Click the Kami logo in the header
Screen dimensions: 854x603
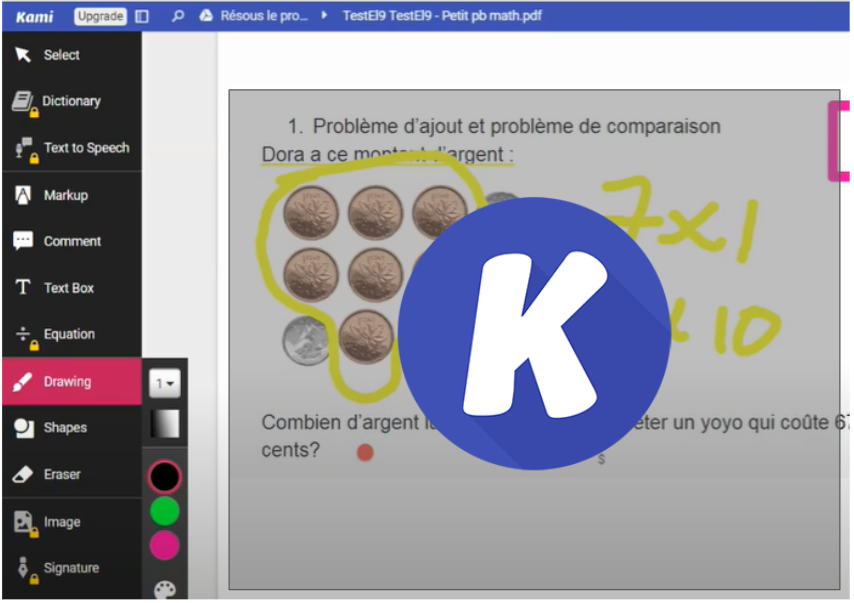pos(34,16)
